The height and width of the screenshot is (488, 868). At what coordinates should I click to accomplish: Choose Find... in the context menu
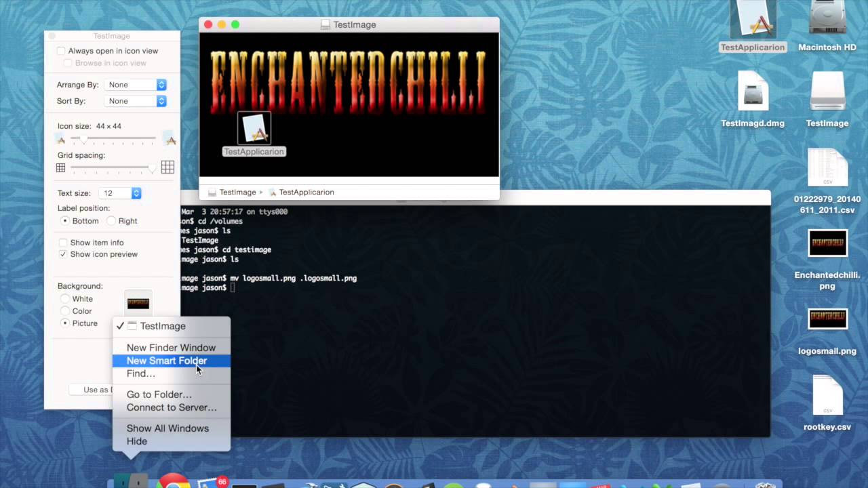click(x=172, y=373)
